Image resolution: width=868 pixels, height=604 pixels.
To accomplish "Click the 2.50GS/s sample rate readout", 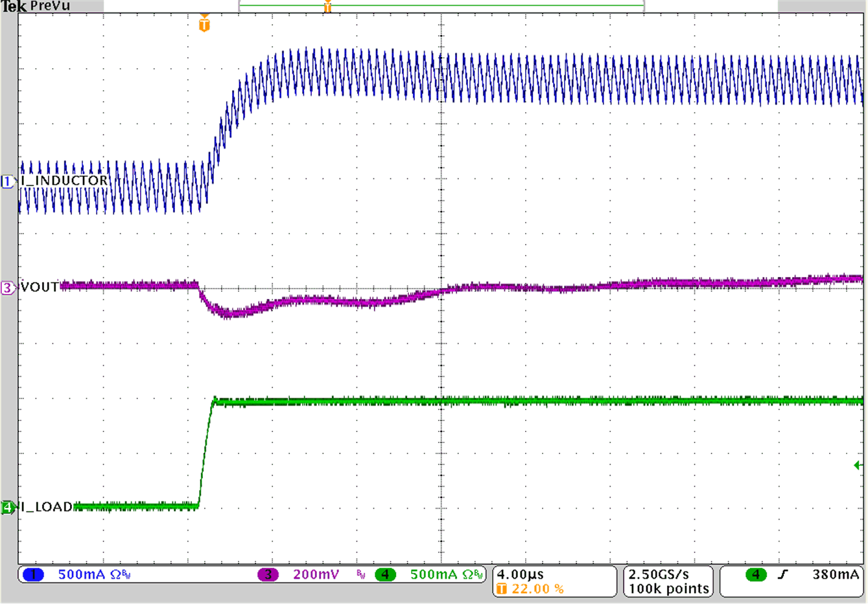I will 659,574.
